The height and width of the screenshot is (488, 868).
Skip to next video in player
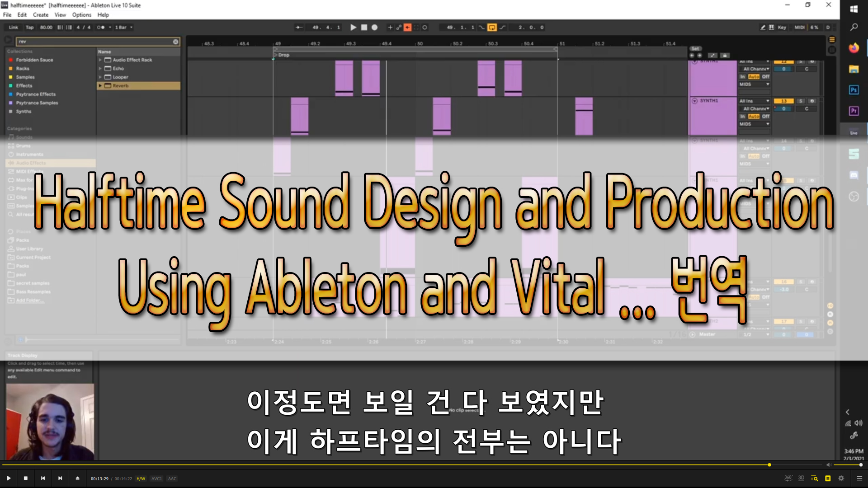pyautogui.click(x=60, y=478)
